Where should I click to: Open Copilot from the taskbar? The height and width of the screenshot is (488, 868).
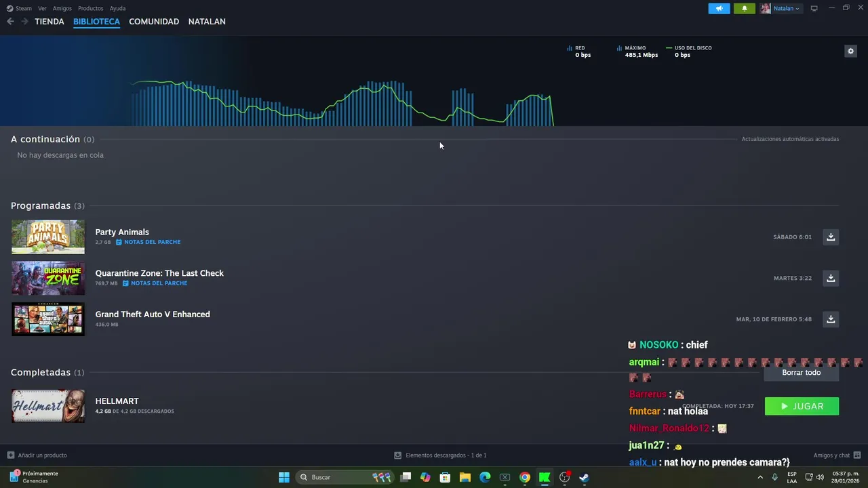click(425, 477)
